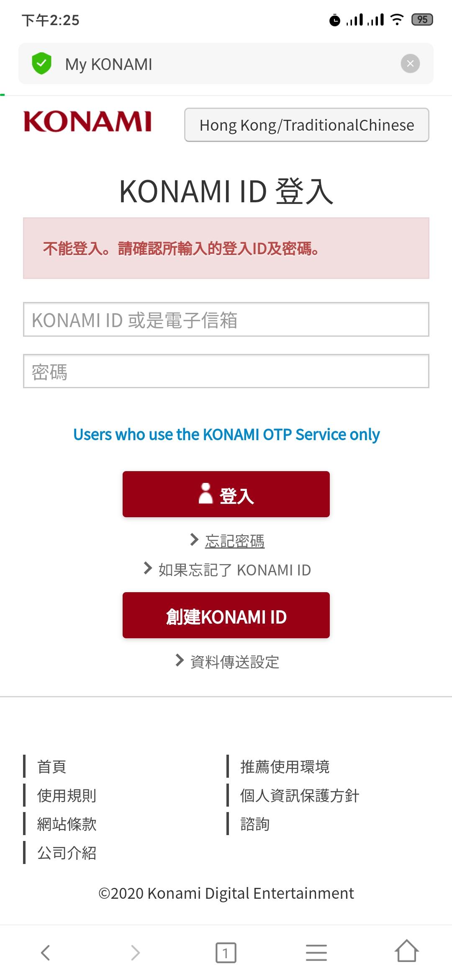Clear the address bar with X icon

(410, 64)
